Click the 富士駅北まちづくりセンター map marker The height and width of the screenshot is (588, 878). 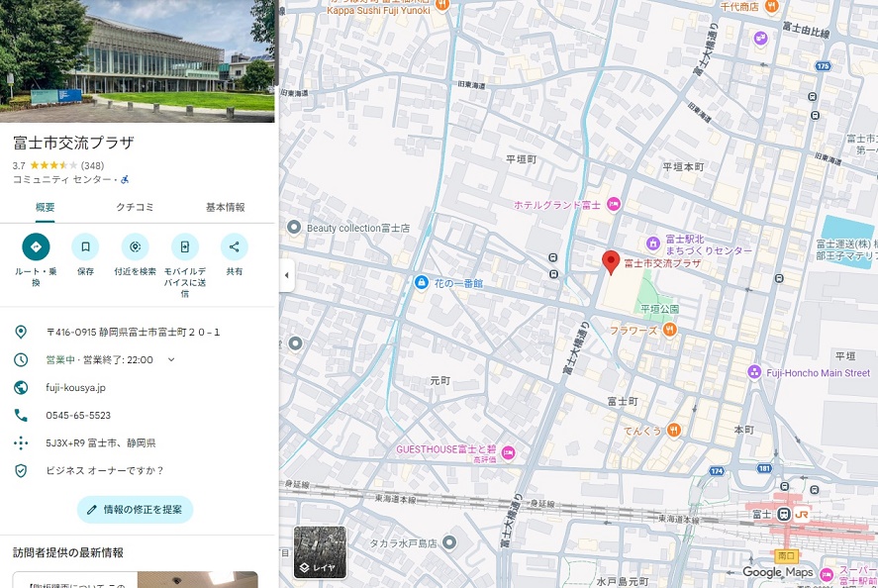click(x=653, y=244)
